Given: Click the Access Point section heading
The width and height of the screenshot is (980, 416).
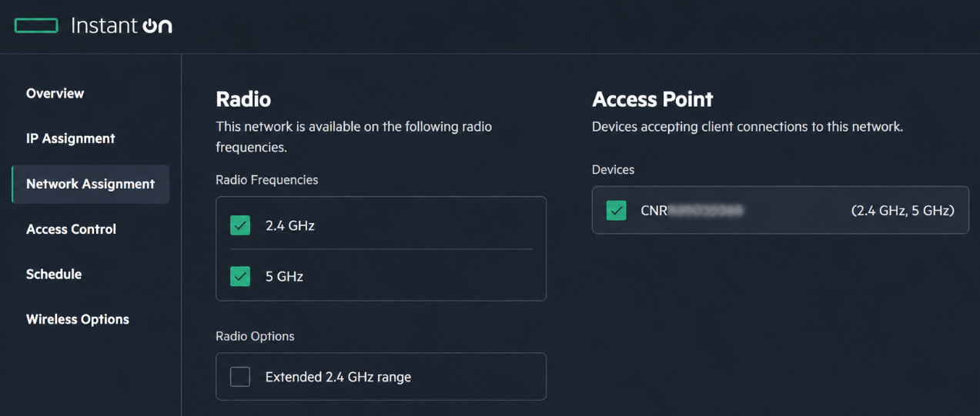Looking at the screenshot, I should 652,99.
